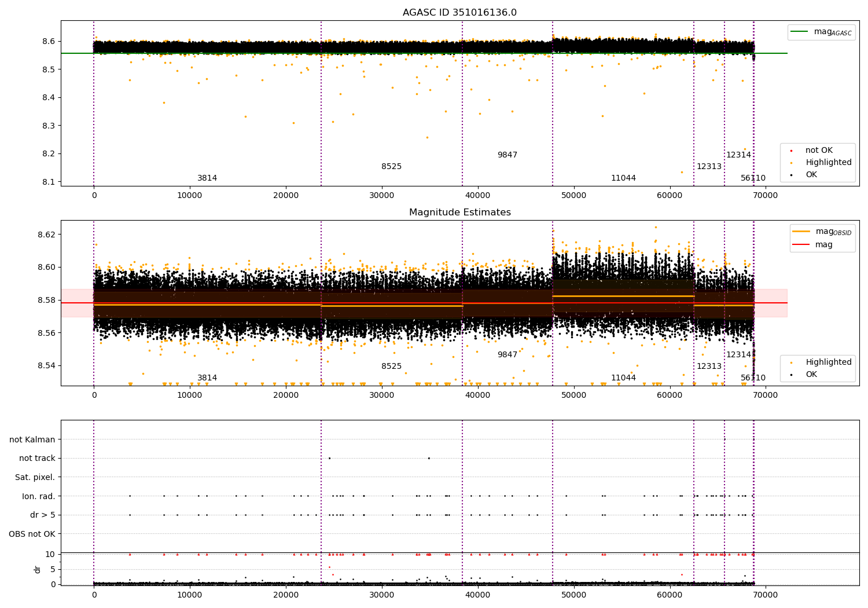This screenshot has height=608, width=868.
Task: Click the 'OBS not OK' row label
Action: point(32,534)
